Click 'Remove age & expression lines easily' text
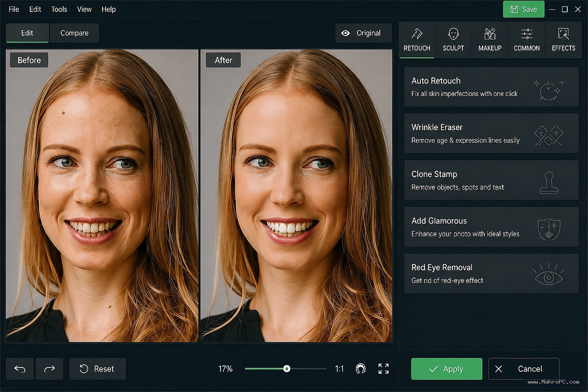The image size is (588, 392). tap(465, 140)
